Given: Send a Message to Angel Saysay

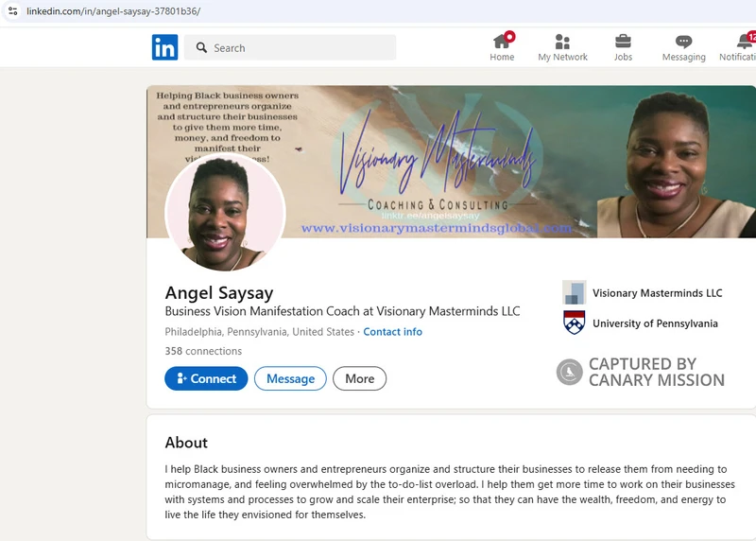Looking at the screenshot, I should (x=290, y=378).
